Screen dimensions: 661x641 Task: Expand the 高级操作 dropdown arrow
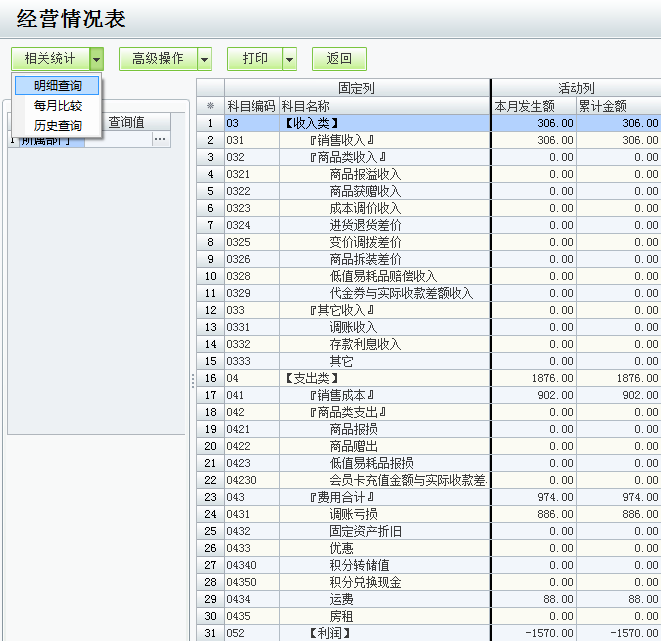click(204, 59)
